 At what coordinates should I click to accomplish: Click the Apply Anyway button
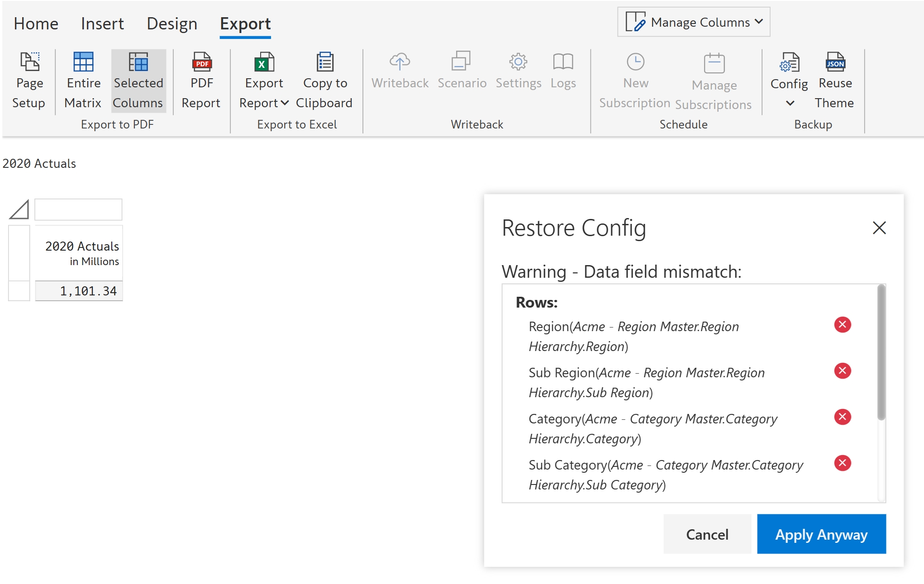pos(821,534)
